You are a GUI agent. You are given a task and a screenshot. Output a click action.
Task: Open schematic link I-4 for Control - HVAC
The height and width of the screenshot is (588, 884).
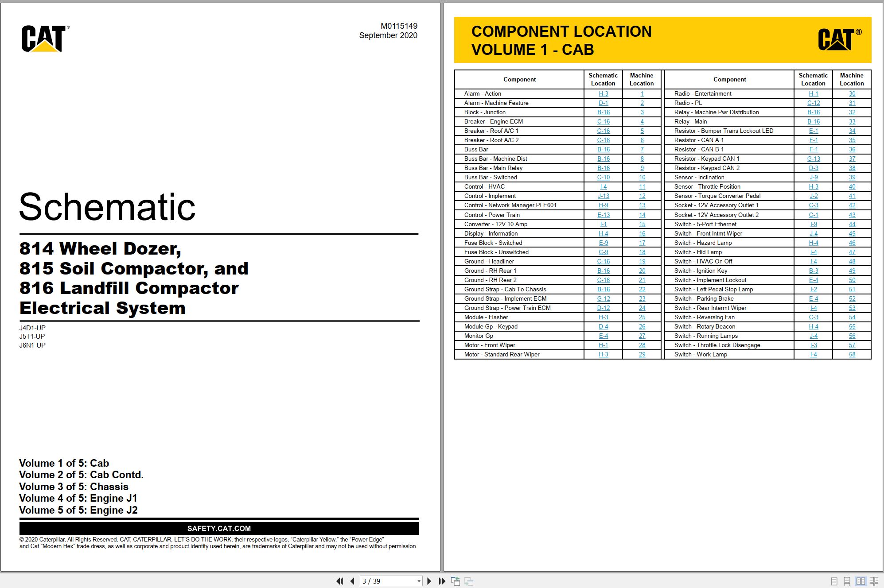(x=603, y=186)
